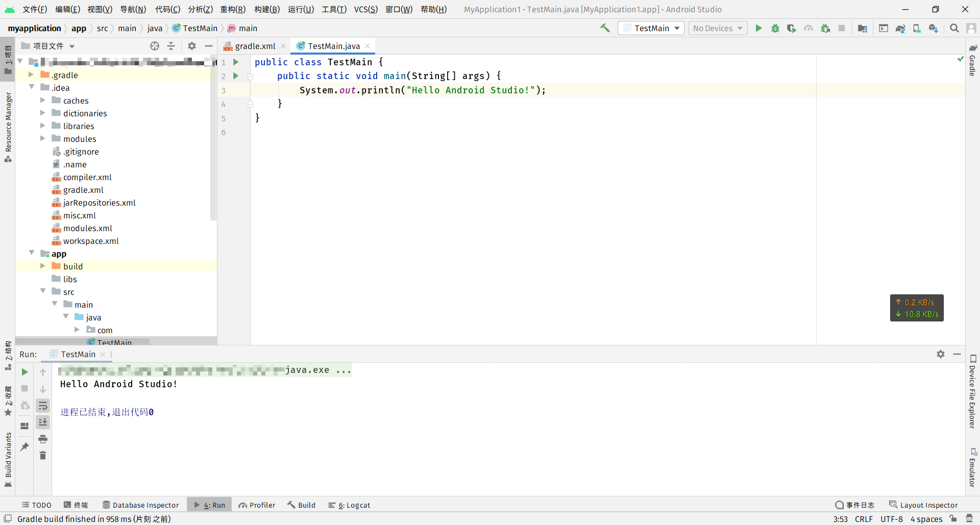Select jarRepositories.xml in the tree
Viewport: 980px width, 525px height.
99,203
